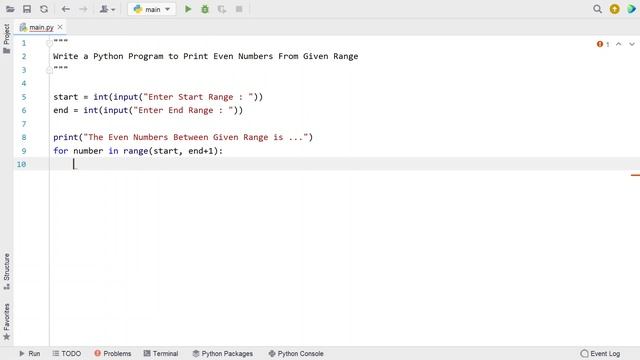Click the orange update arrow icon

[614, 9]
